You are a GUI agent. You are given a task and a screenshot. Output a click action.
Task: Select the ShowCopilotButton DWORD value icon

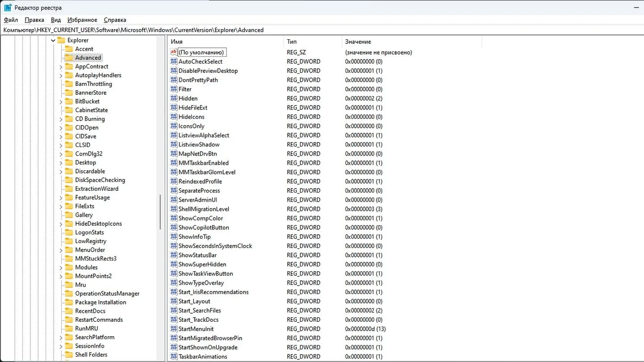point(174,227)
